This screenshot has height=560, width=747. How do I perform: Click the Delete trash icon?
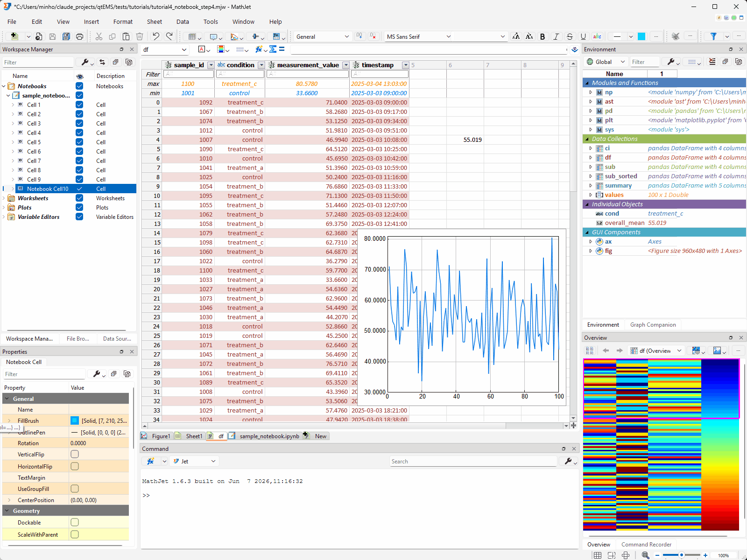(140, 36)
